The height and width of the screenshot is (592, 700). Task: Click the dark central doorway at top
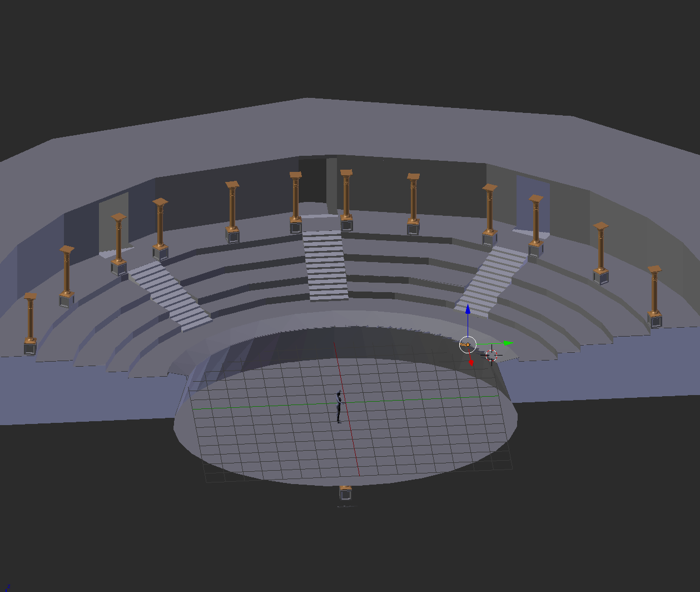tap(312, 181)
